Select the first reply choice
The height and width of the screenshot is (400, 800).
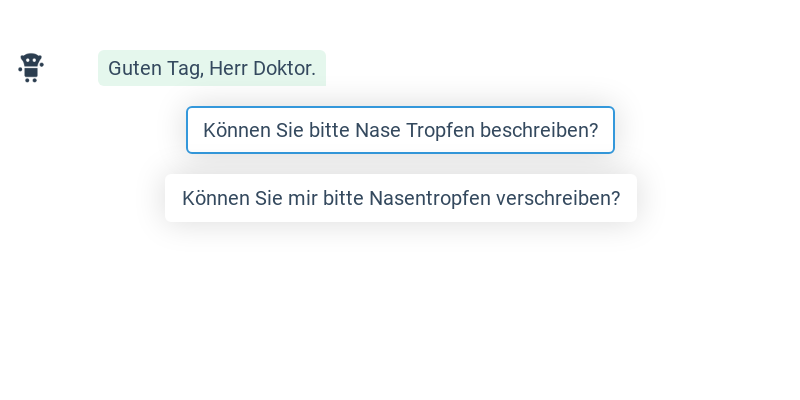400,130
